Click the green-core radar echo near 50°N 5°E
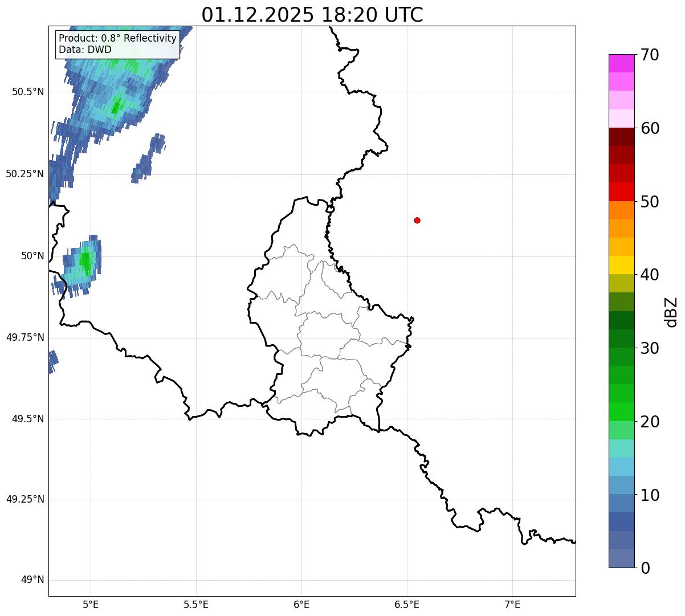Viewport: 685px width, 616px height. 78,266
